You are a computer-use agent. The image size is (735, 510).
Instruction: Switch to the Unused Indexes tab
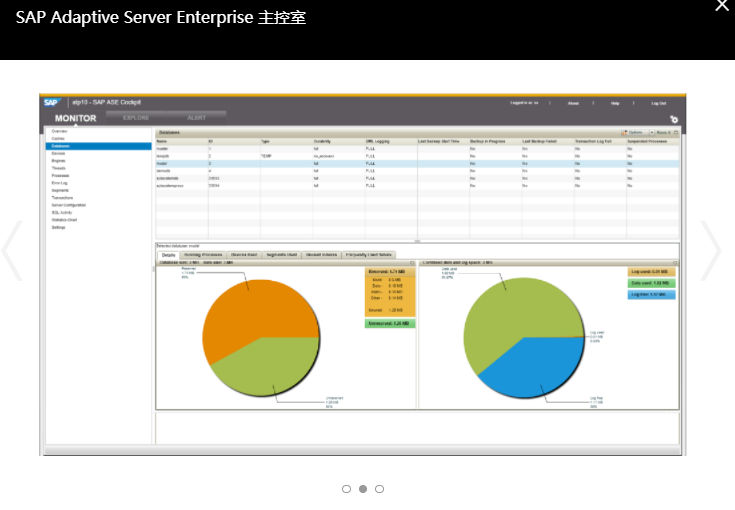tap(322, 255)
